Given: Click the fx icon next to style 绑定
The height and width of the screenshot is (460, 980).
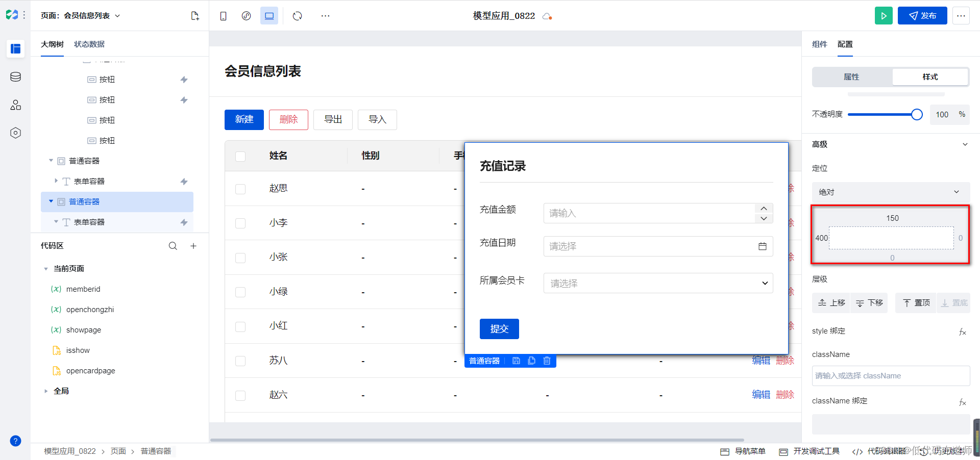Looking at the screenshot, I should click(962, 331).
